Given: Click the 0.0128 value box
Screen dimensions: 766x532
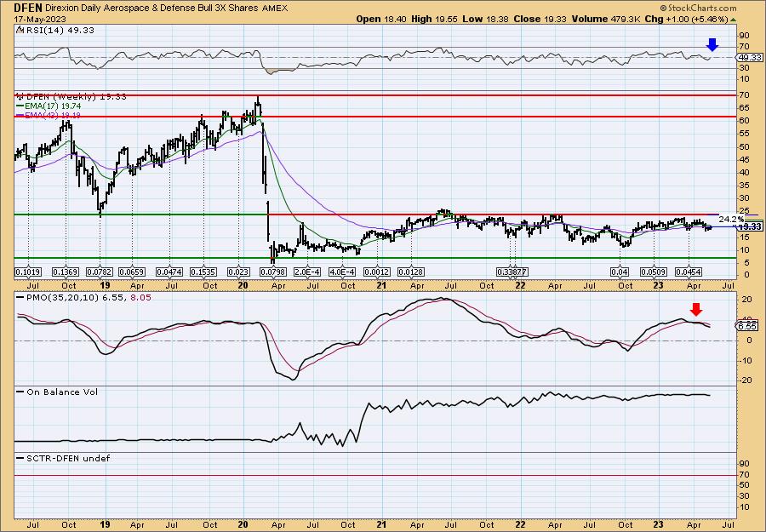Looking at the screenshot, I should coord(411,272).
